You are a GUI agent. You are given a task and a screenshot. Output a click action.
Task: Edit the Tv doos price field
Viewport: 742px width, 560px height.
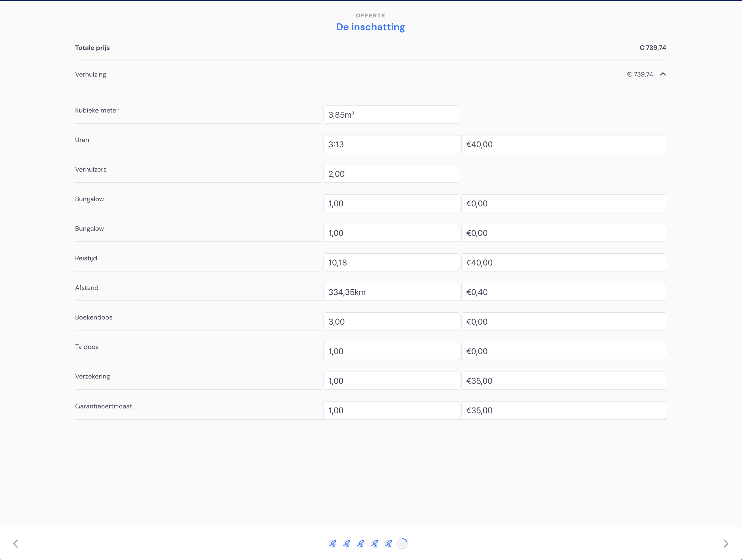(x=563, y=351)
